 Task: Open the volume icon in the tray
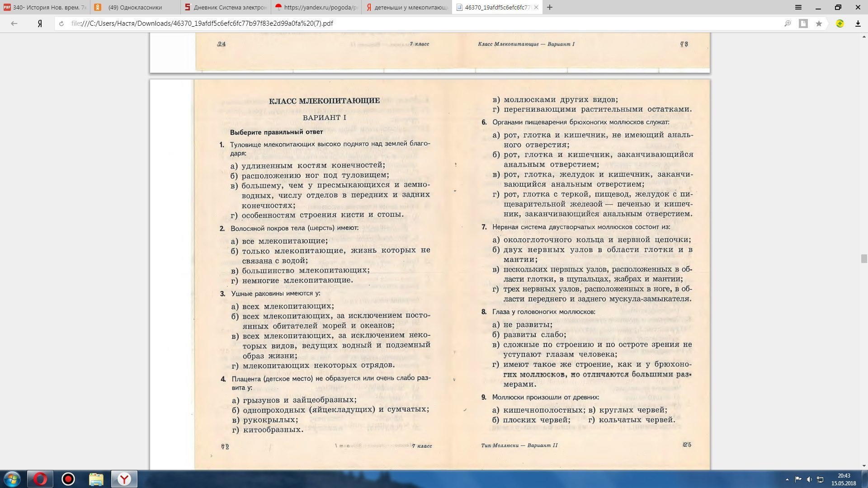[x=809, y=479]
